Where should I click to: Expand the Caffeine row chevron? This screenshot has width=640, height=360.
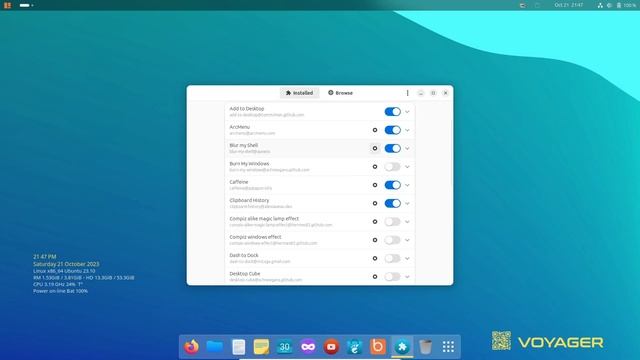click(407, 185)
